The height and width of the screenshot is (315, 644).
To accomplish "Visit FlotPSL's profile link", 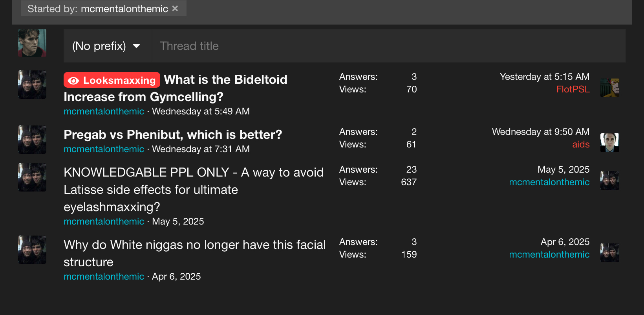I will tap(573, 89).
